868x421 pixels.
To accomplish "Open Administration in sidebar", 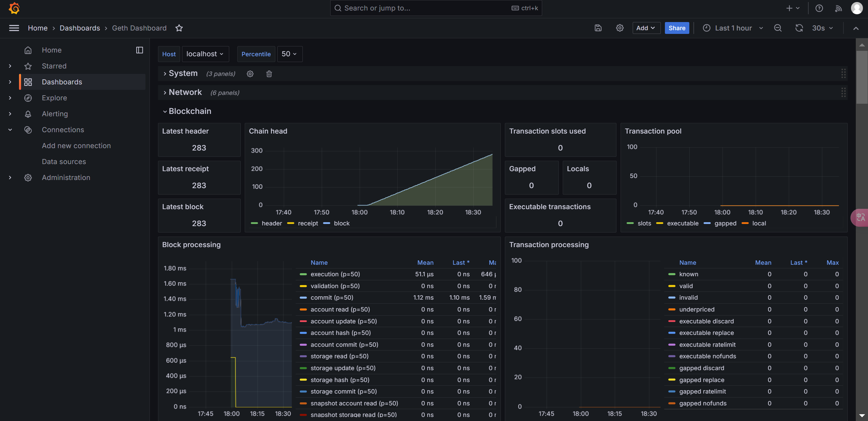I will (66, 178).
